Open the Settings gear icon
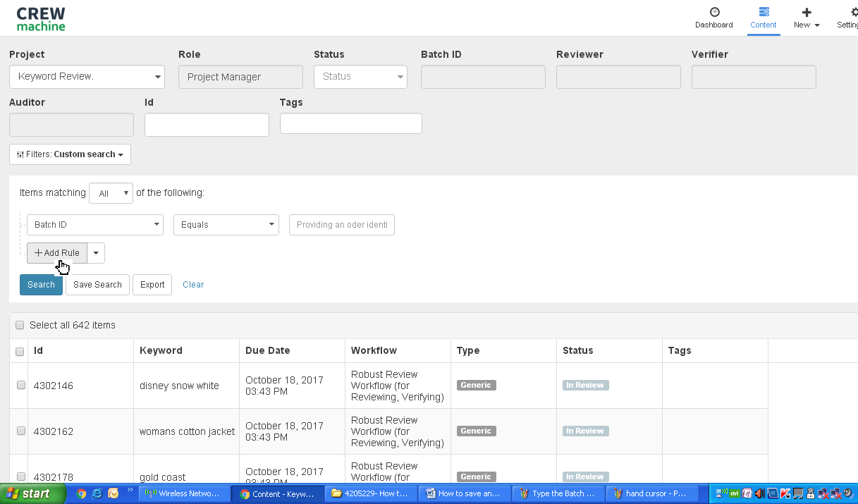 (854, 12)
